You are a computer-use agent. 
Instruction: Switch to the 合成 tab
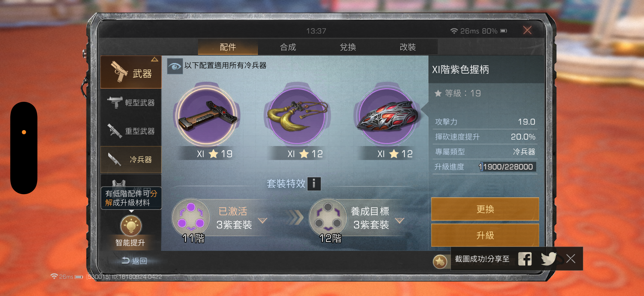coord(288,47)
